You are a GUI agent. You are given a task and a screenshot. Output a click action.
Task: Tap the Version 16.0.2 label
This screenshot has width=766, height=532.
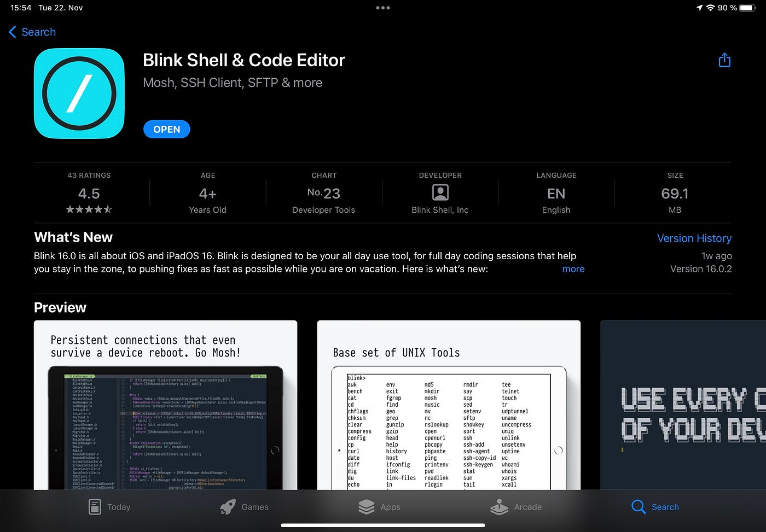pyautogui.click(x=701, y=269)
